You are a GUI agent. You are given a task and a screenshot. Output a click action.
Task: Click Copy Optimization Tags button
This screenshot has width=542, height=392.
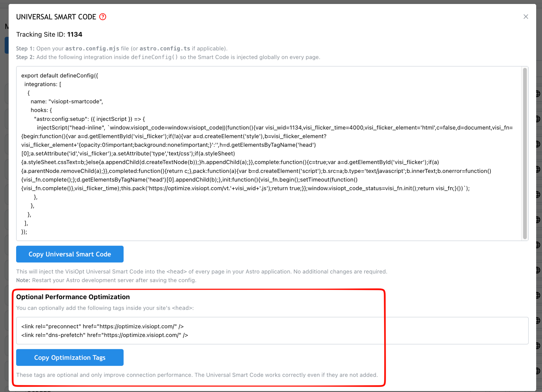click(70, 357)
